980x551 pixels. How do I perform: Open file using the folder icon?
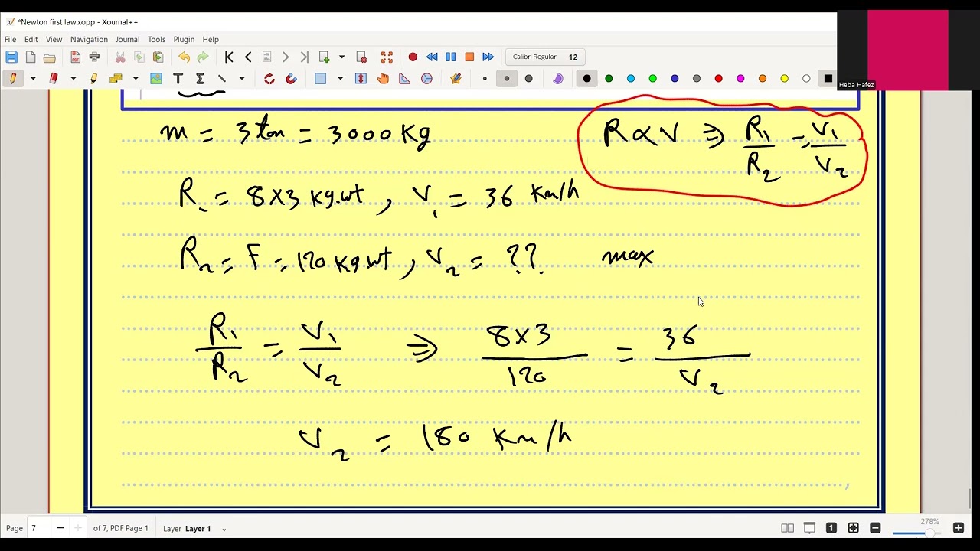pyautogui.click(x=50, y=57)
